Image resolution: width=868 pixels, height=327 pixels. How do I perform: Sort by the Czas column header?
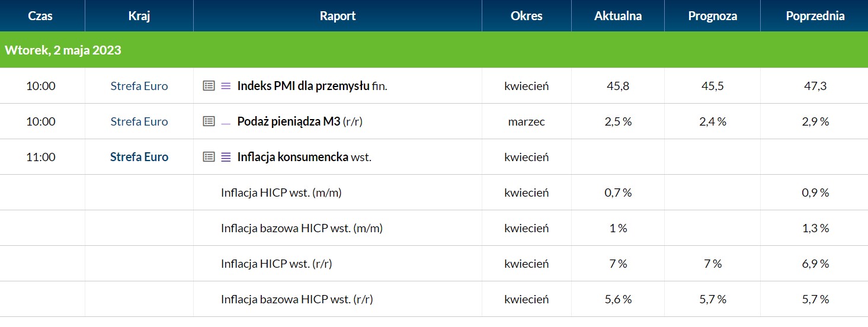tap(40, 16)
